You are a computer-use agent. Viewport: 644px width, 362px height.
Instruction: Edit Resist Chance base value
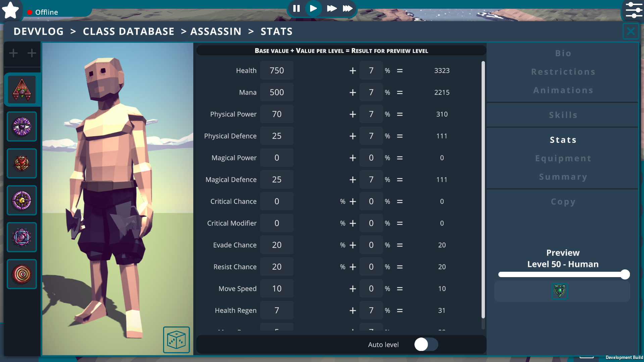277,267
